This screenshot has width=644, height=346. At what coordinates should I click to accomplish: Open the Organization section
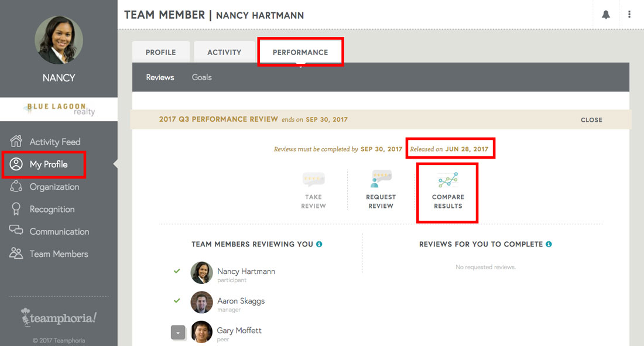tap(54, 187)
